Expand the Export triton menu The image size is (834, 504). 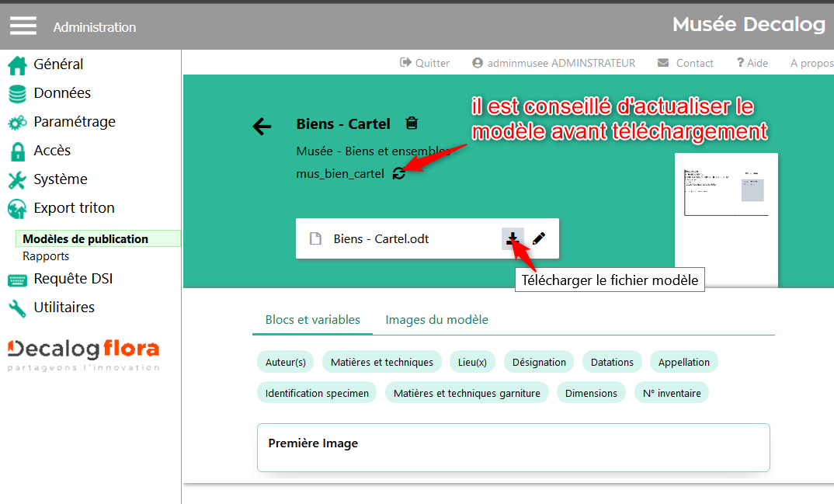click(x=74, y=208)
